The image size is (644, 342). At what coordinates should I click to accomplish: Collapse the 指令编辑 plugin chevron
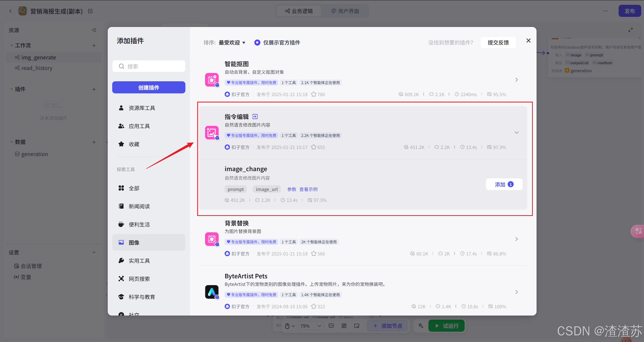516,133
